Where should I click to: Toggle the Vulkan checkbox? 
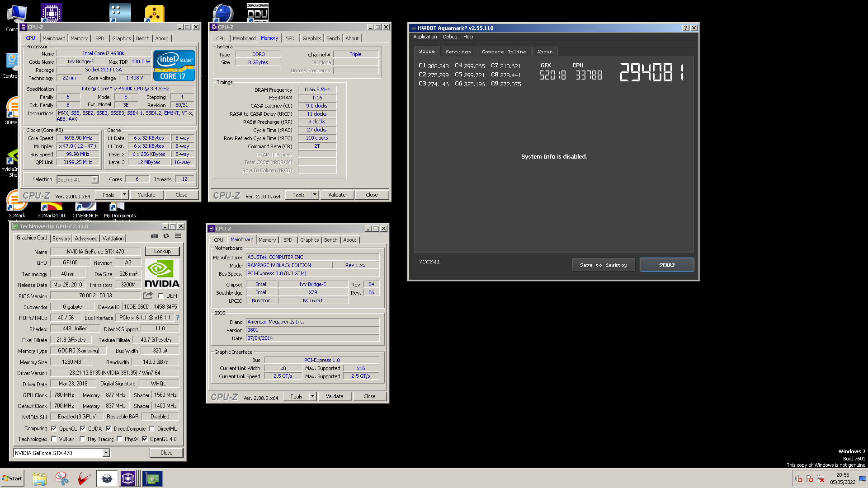tap(54, 439)
